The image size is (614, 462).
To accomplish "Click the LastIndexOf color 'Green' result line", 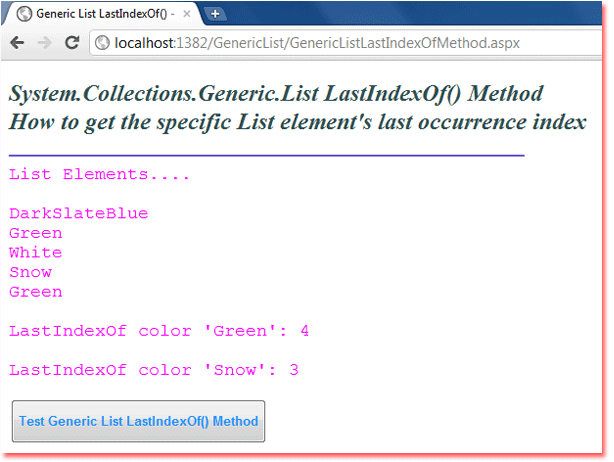I will [x=159, y=331].
